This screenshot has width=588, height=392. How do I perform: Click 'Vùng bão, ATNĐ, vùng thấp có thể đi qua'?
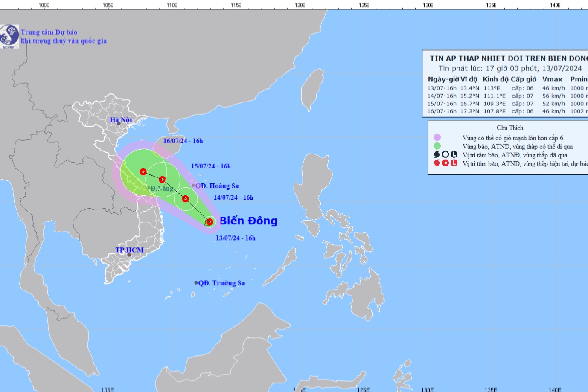pos(518,146)
